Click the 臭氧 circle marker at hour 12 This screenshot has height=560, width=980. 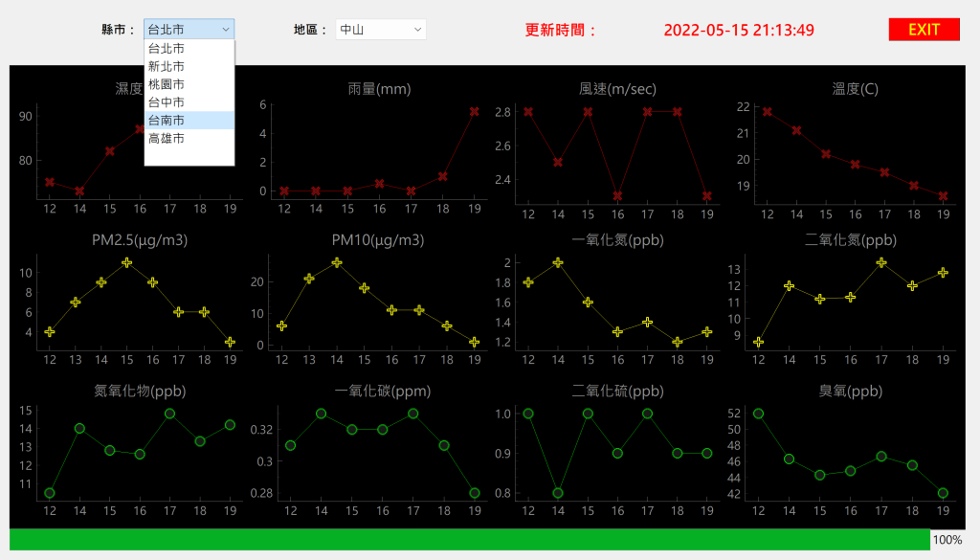tap(759, 414)
